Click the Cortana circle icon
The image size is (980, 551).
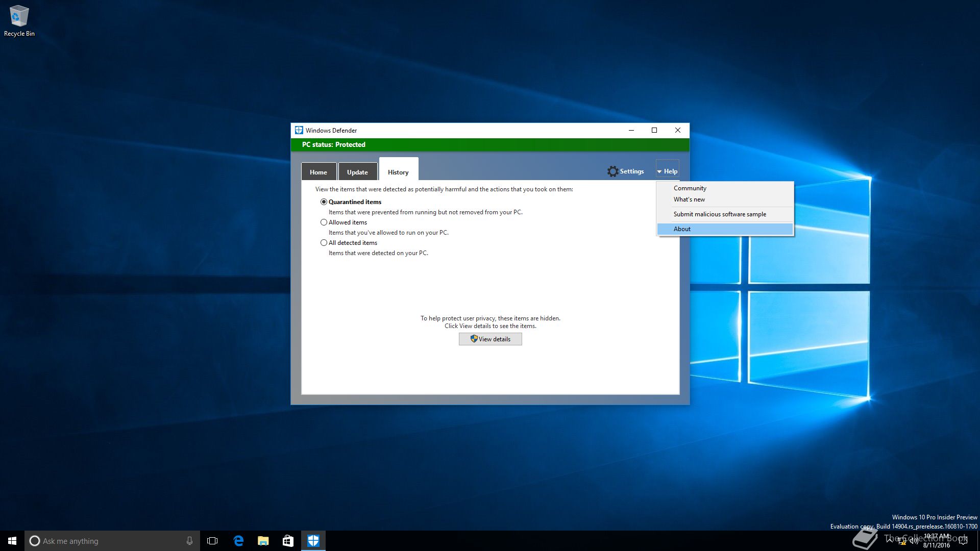[x=35, y=541]
